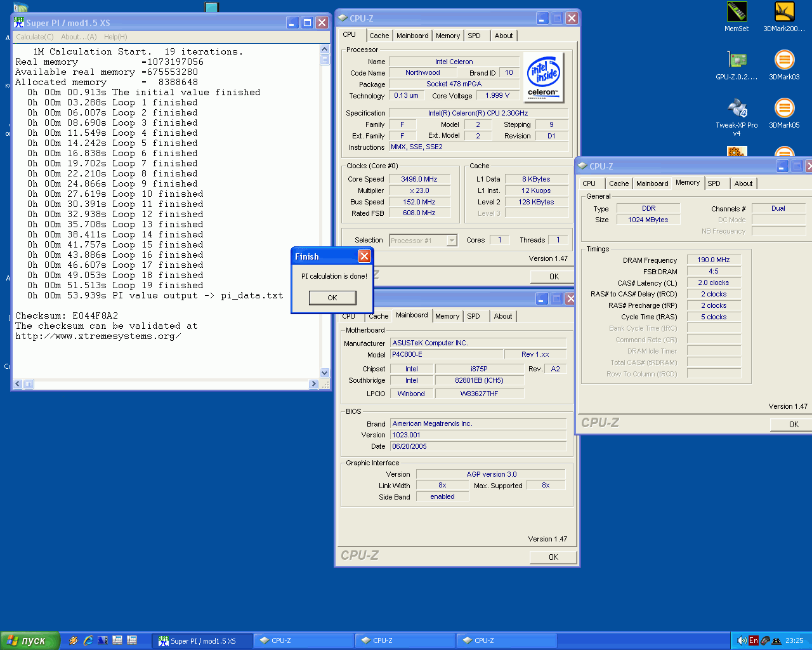Click the last Quick Launch icon
Viewport: 812px width, 650px height.
click(x=132, y=640)
